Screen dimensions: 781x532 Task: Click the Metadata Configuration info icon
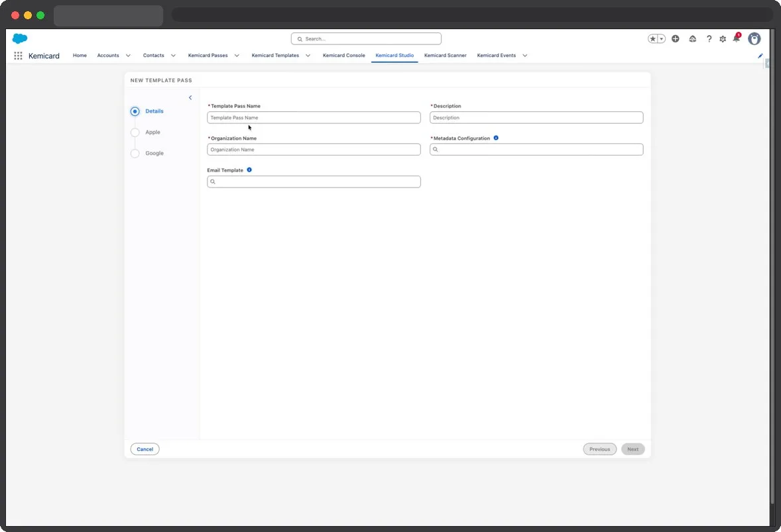(496, 138)
